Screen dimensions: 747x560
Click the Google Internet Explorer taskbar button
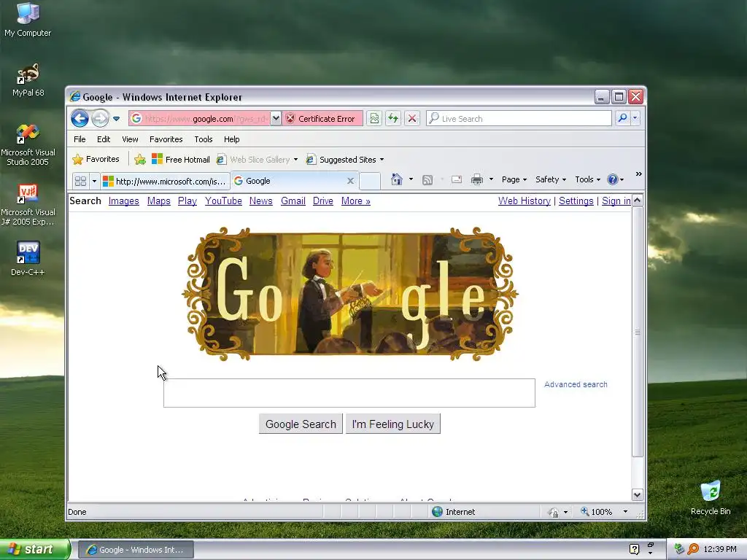click(136, 550)
